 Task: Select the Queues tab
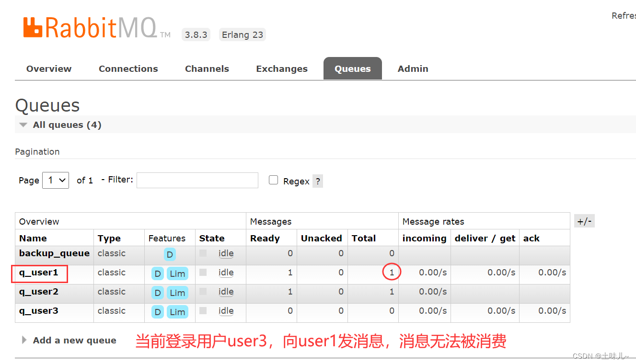[353, 68]
